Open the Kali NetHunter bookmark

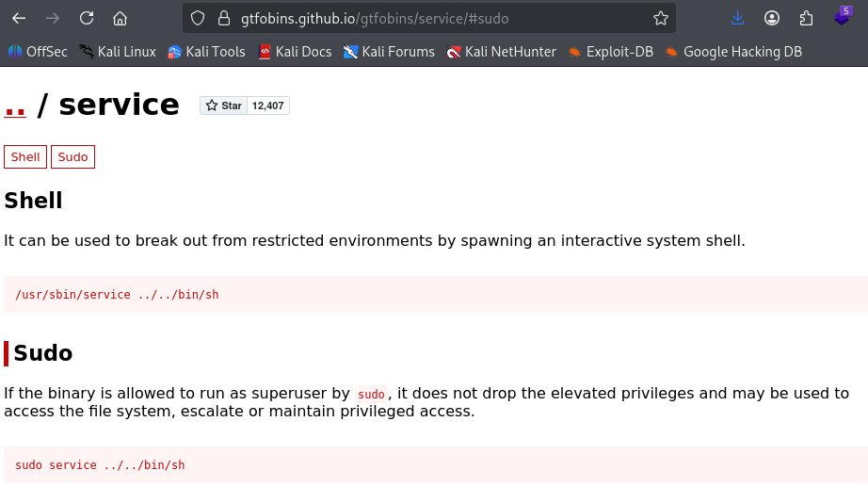point(501,52)
